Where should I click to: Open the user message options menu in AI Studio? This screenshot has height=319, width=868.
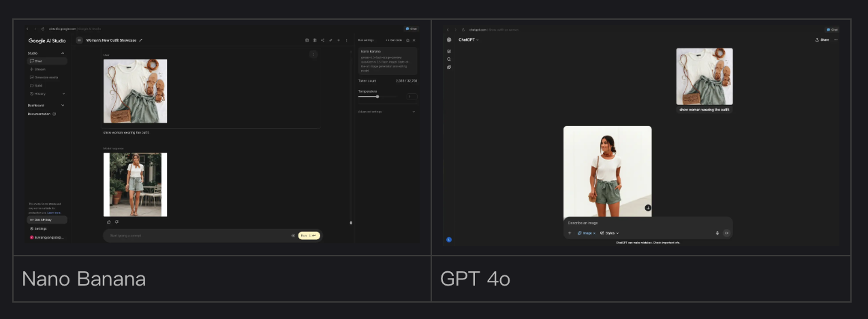tap(313, 55)
